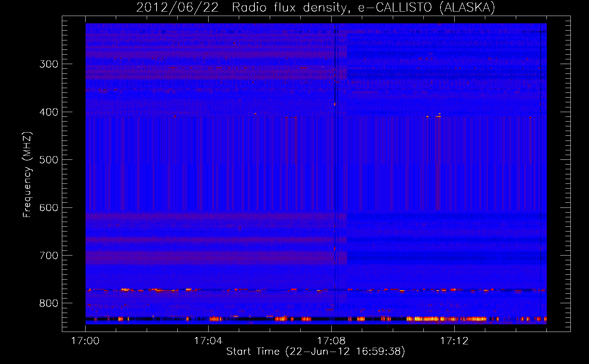Click the 600 frequency tick label
This screenshot has width=589, height=364.
[x=49, y=208]
